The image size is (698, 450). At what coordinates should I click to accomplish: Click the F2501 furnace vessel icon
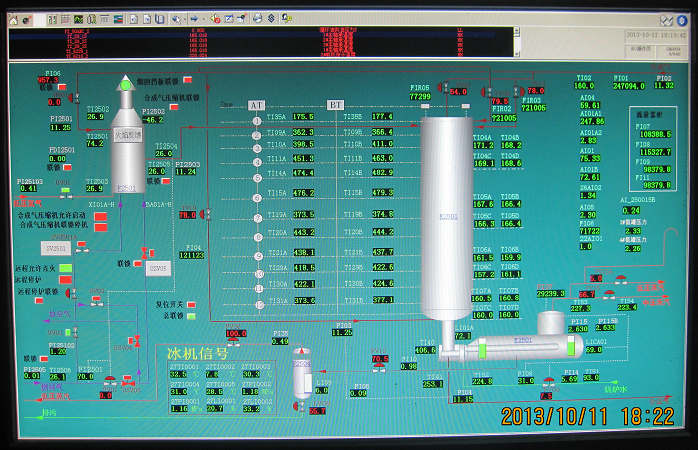(x=126, y=140)
